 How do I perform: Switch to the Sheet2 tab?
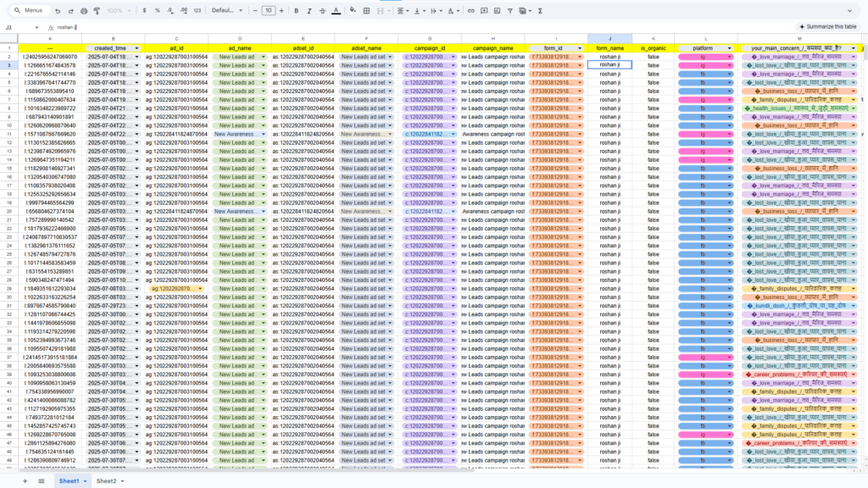tap(108, 480)
